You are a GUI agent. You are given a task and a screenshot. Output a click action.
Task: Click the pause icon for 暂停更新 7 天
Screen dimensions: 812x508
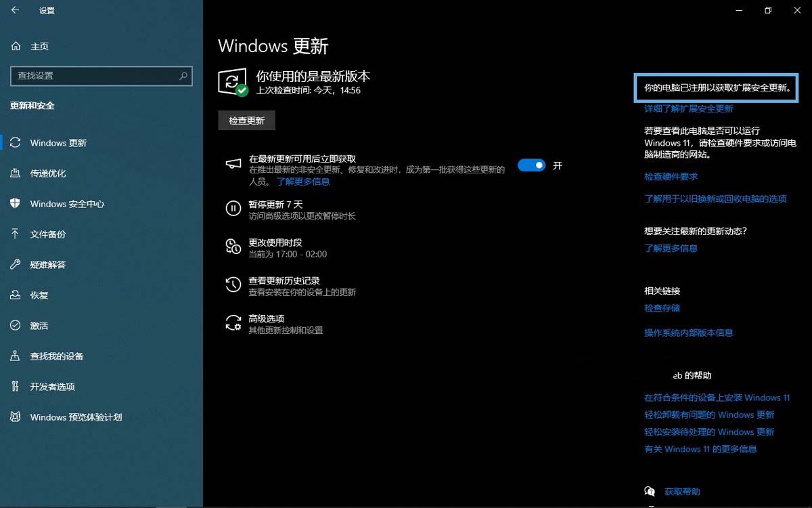tap(233, 209)
